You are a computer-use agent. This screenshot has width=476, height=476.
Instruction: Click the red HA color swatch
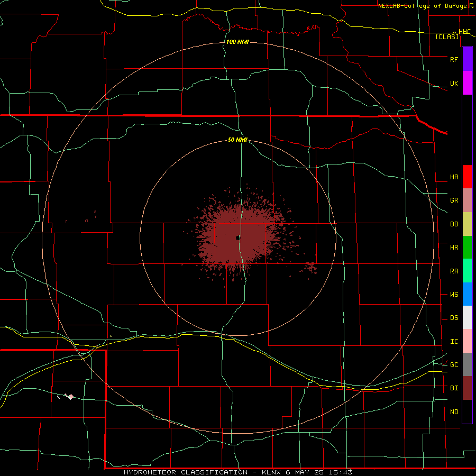[x=467, y=177]
